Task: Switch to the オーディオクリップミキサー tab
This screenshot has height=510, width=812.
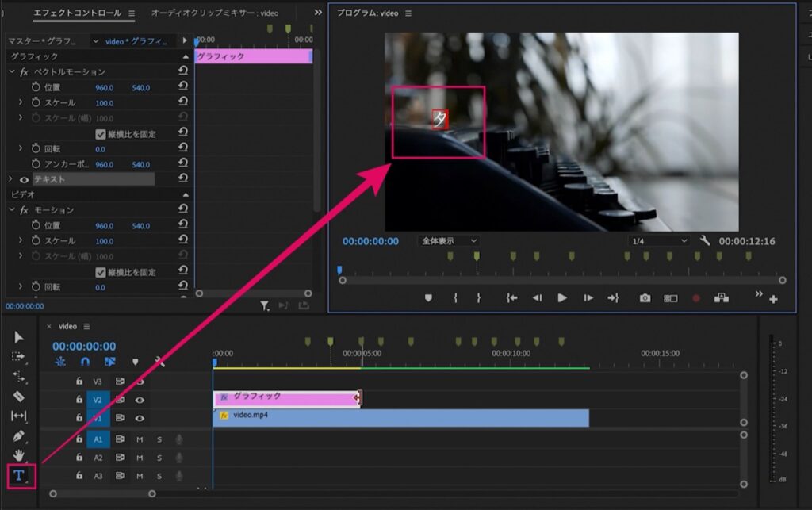Action: pyautogui.click(x=214, y=13)
